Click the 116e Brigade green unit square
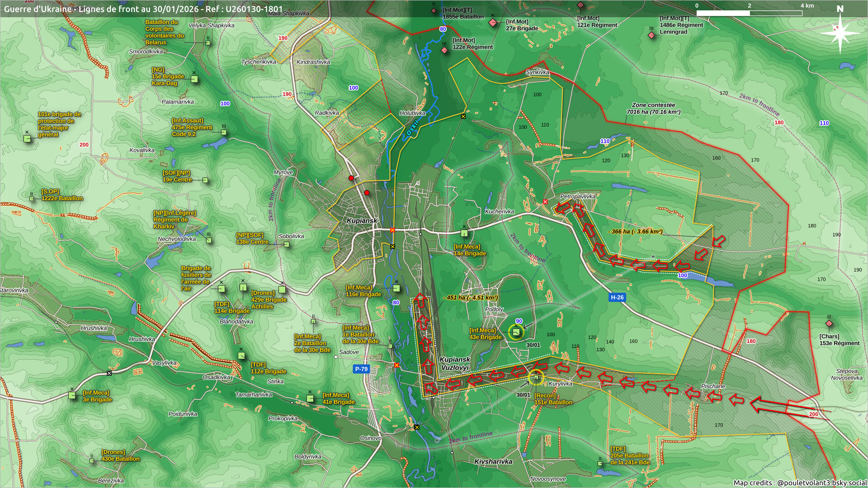 coord(396,288)
